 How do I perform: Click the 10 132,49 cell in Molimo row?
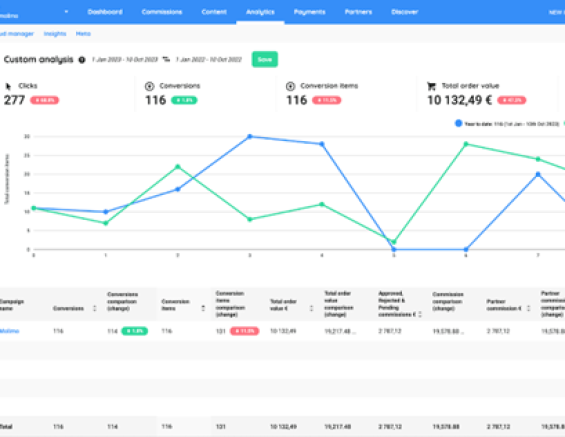click(x=283, y=331)
